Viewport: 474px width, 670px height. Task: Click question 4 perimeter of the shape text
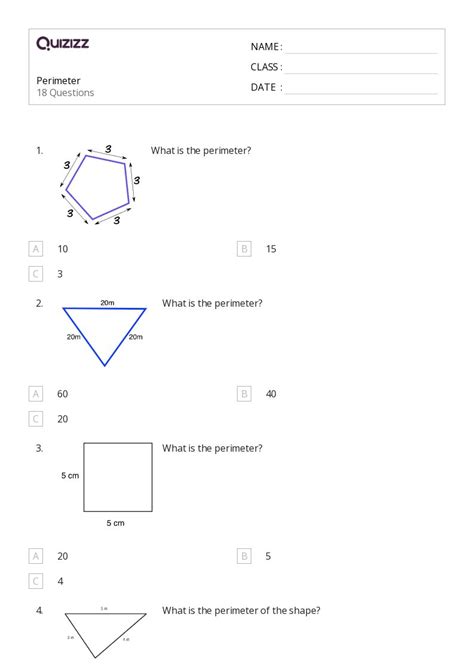click(x=241, y=611)
